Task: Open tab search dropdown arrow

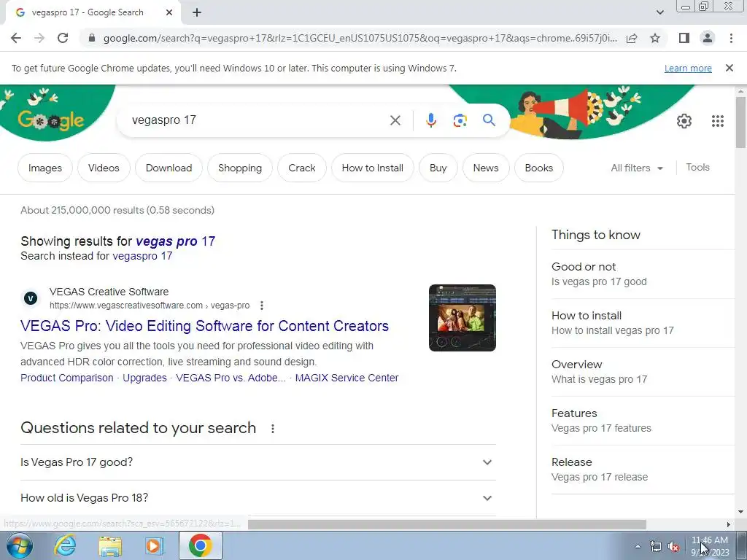Action: click(x=659, y=12)
